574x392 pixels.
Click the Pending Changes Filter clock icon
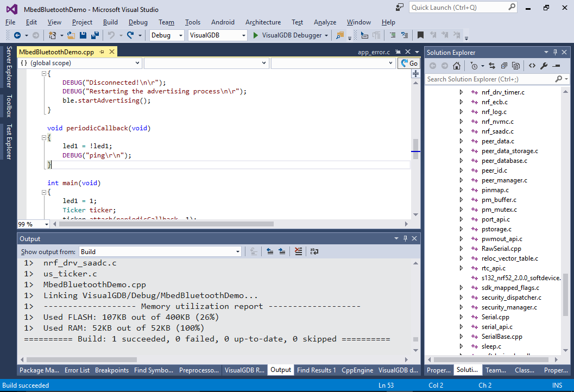click(474, 66)
